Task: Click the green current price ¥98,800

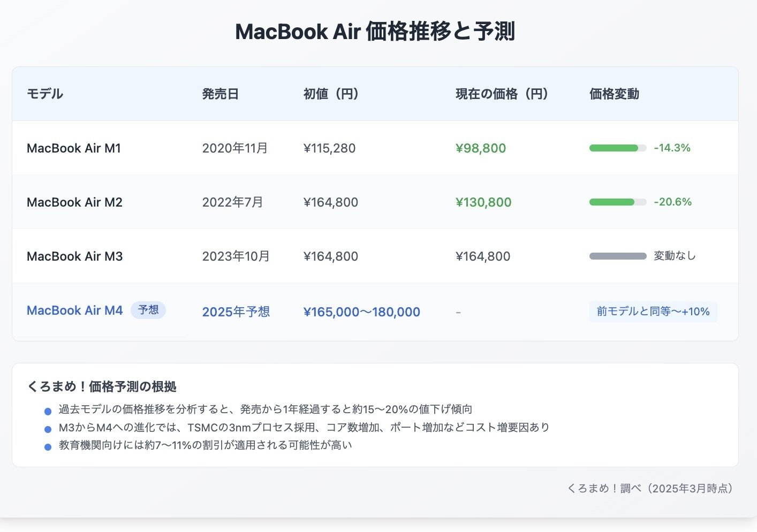Action: (x=481, y=148)
